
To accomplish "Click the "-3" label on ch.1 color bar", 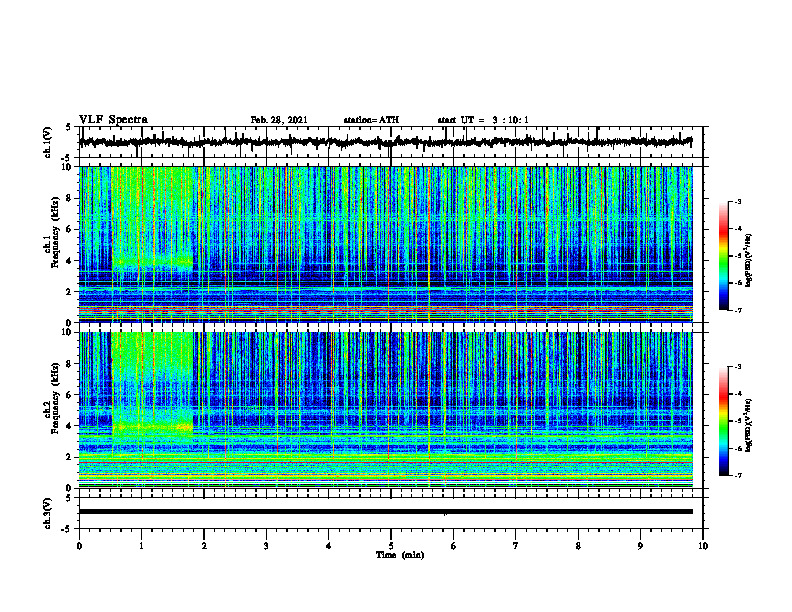I will pos(738,201).
